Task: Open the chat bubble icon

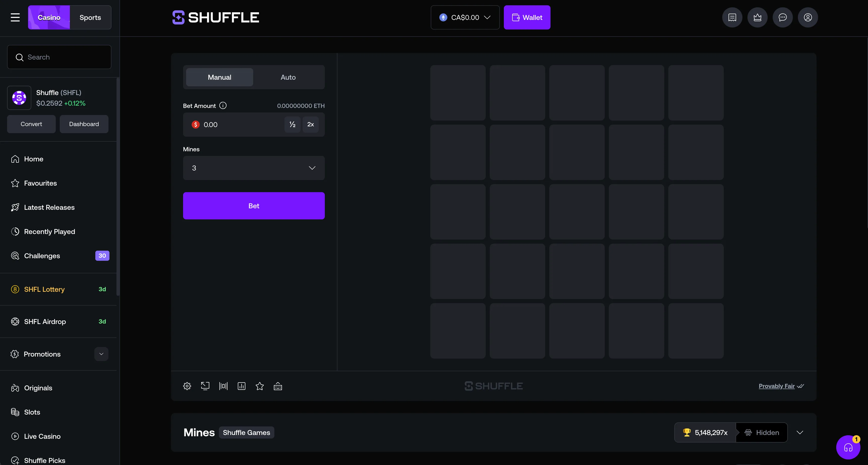Action: tap(783, 17)
